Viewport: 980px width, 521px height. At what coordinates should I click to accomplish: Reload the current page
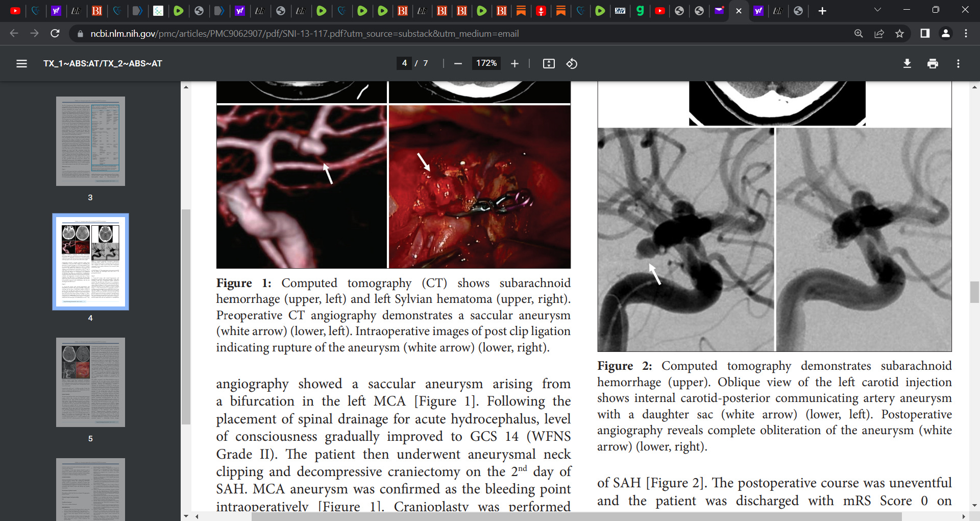(x=55, y=33)
